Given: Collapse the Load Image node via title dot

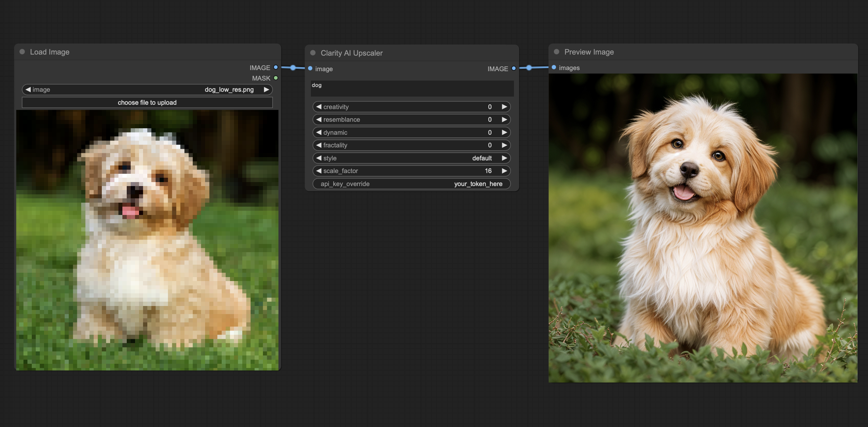Looking at the screenshot, I should tap(22, 52).
